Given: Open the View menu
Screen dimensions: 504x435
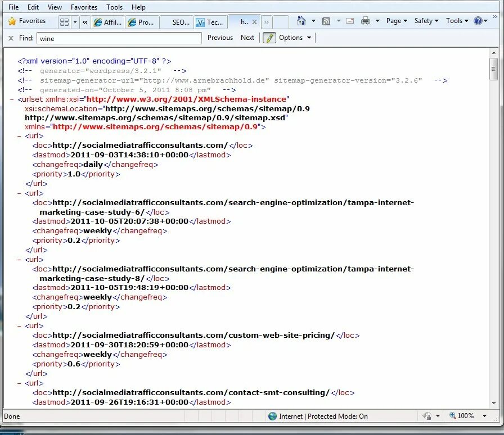Looking at the screenshot, I should tap(55, 7).
